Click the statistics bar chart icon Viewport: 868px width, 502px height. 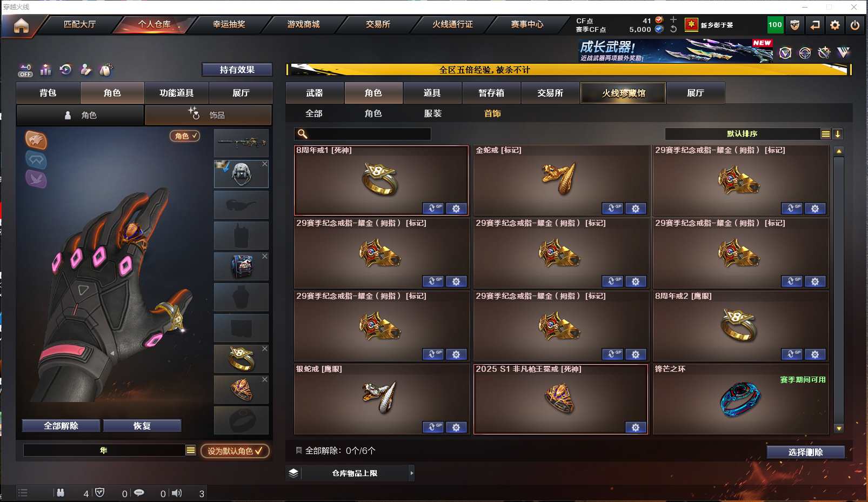[x=46, y=70]
